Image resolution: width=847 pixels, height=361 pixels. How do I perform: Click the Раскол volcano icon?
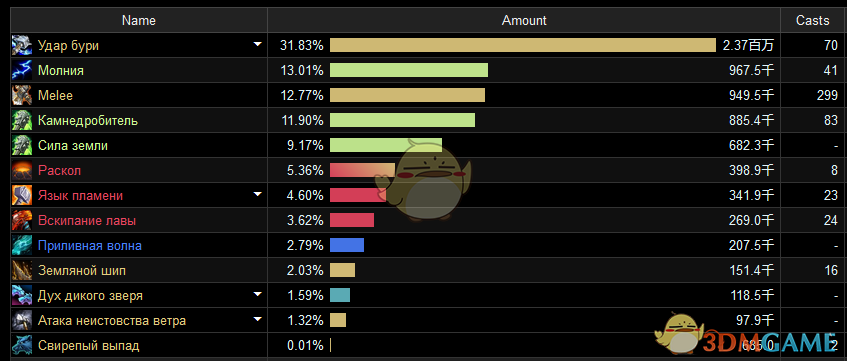(x=23, y=170)
